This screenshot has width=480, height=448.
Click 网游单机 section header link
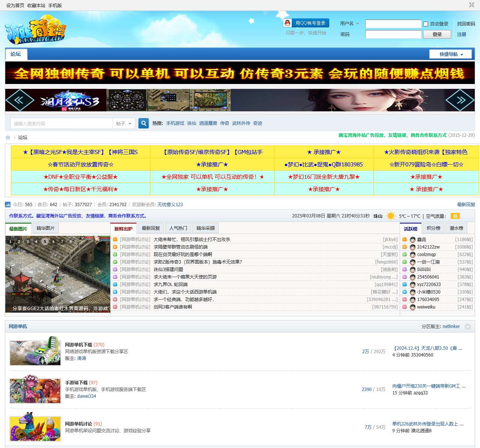tap(18, 327)
